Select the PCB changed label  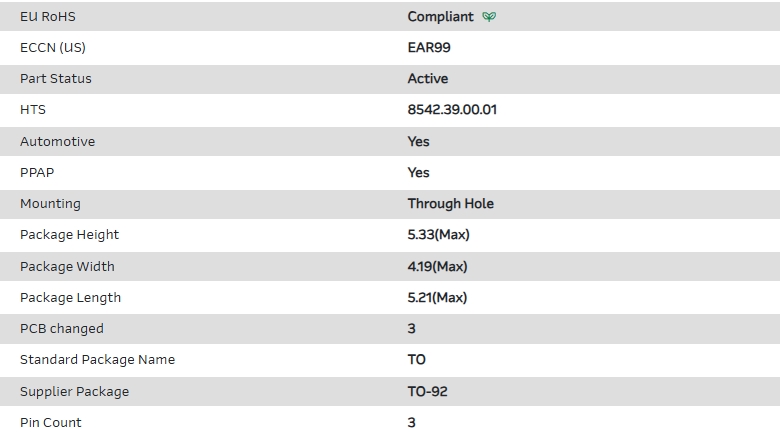[x=61, y=328]
